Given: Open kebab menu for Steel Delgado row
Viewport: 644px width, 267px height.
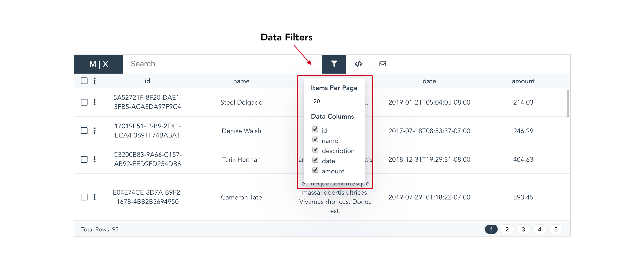Looking at the screenshot, I should coord(95,102).
